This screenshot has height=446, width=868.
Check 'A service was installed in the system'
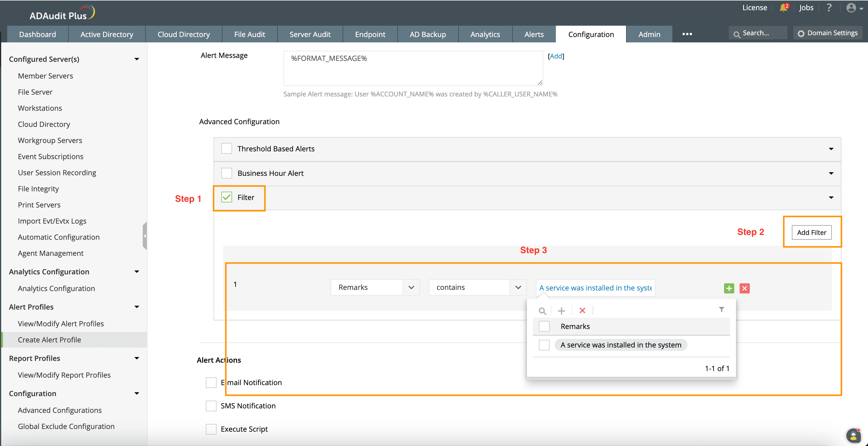point(544,345)
